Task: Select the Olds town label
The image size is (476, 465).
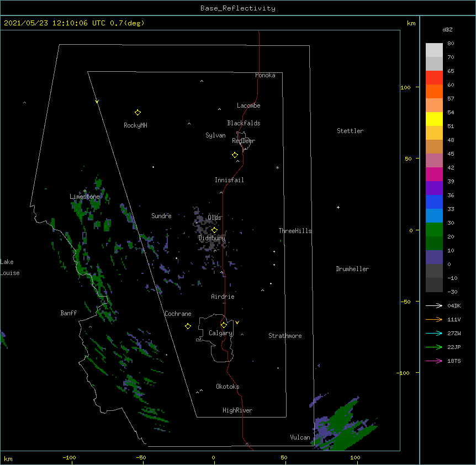Action: click(214, 218)
